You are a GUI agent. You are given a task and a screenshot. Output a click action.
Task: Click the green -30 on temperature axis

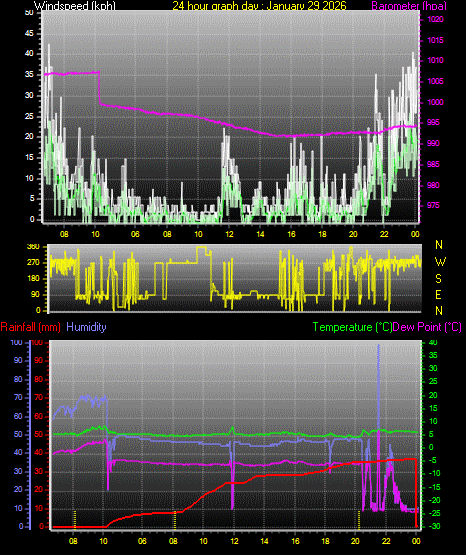[x=434, y=527]
